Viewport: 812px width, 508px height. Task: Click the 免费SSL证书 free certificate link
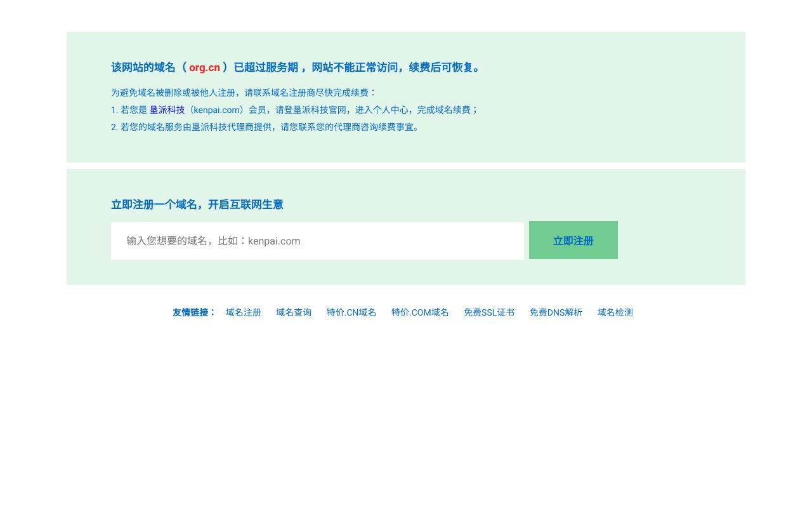[x=489, y=312]
